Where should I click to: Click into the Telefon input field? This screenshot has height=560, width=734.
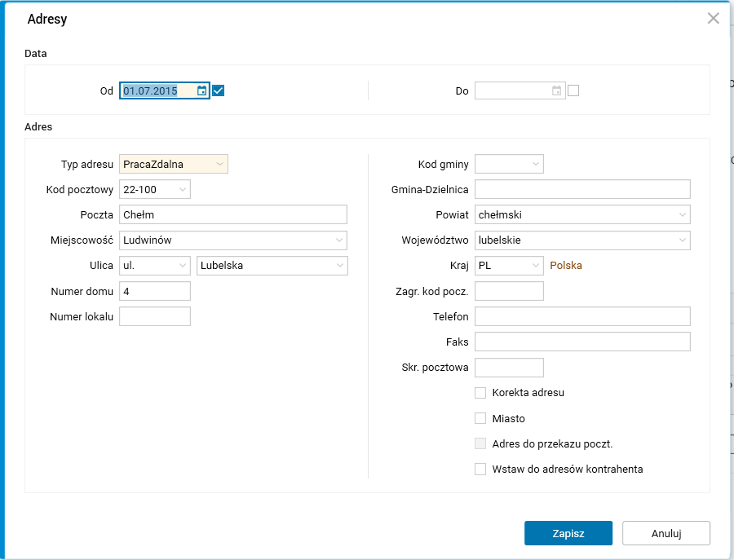coord(582,316)
